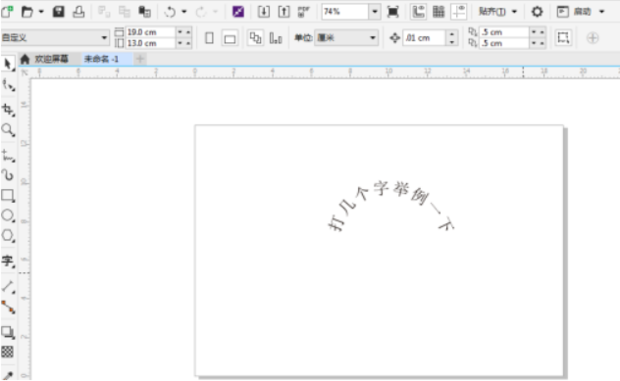Select the Drop shadow tool
Image resolution: width=620 pixels, height=381 pixels.
click(x=8, y=332)
